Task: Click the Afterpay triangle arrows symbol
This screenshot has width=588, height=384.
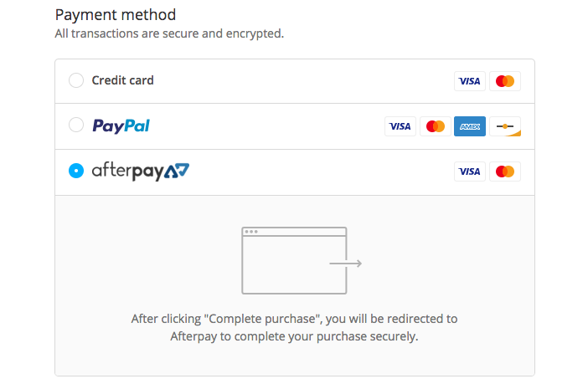Action: pos(176,171)
